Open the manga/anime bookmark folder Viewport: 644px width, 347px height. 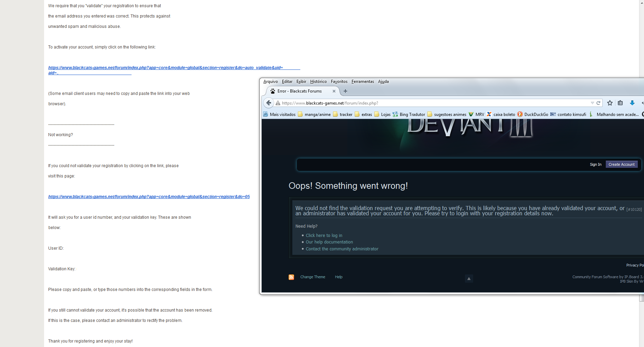(314, 115)
